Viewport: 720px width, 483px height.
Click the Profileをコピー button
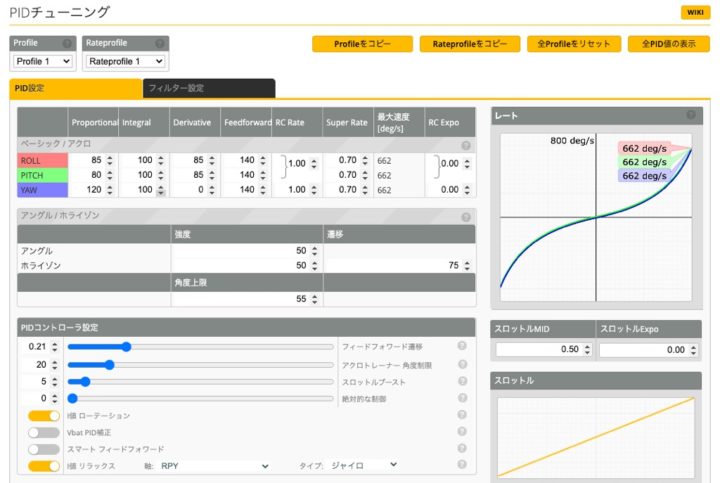[362, 44]
